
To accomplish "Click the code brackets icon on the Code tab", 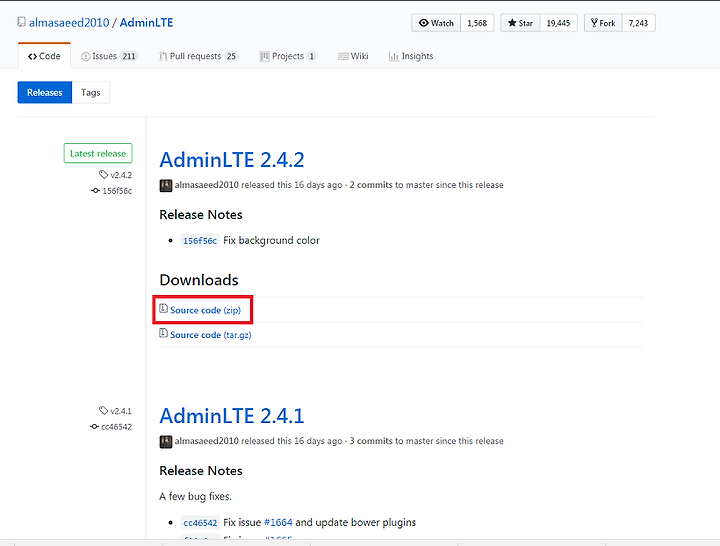I will [32, 56].
